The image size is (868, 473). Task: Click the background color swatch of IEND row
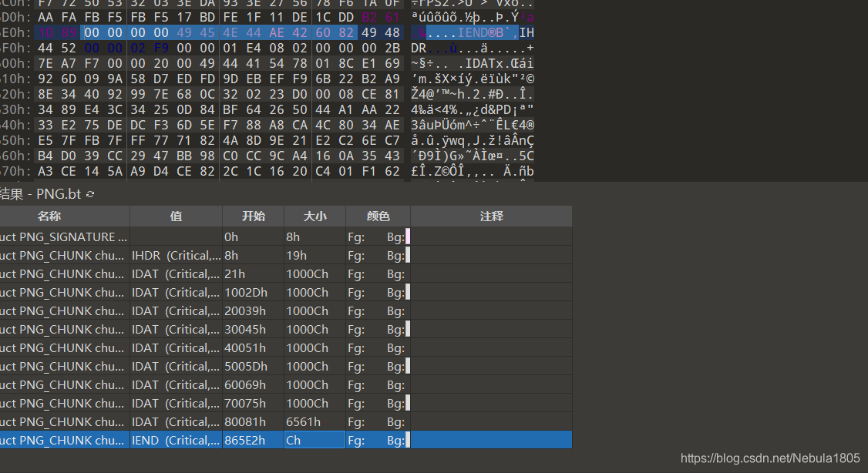click(x=408, y=441)
